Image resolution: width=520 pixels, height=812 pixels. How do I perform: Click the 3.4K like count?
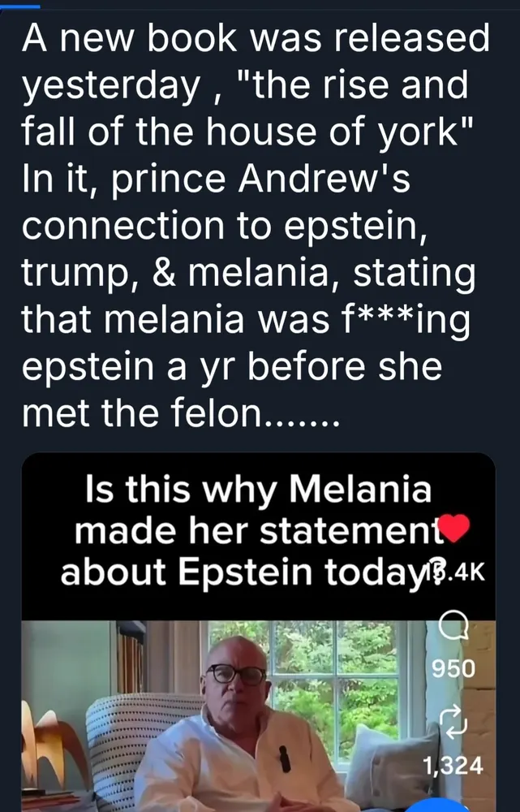click(x=466, y=575)
